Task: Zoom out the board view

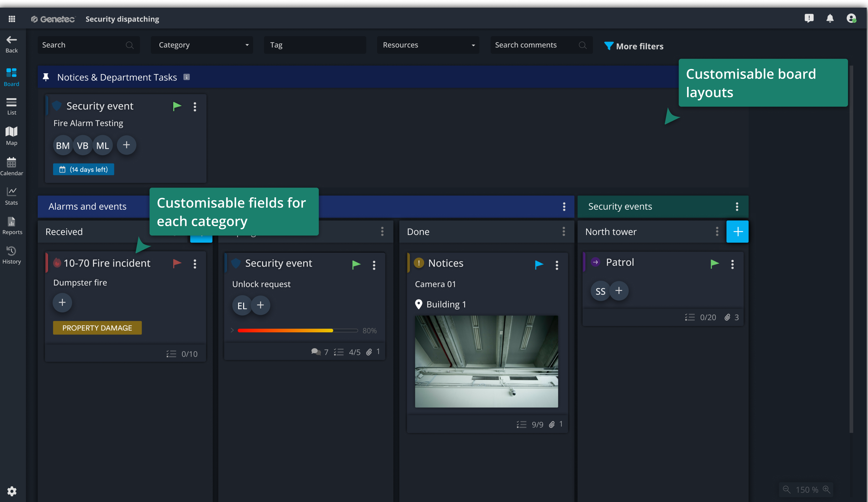Action: pyautogui.click(x=786, y=489)
